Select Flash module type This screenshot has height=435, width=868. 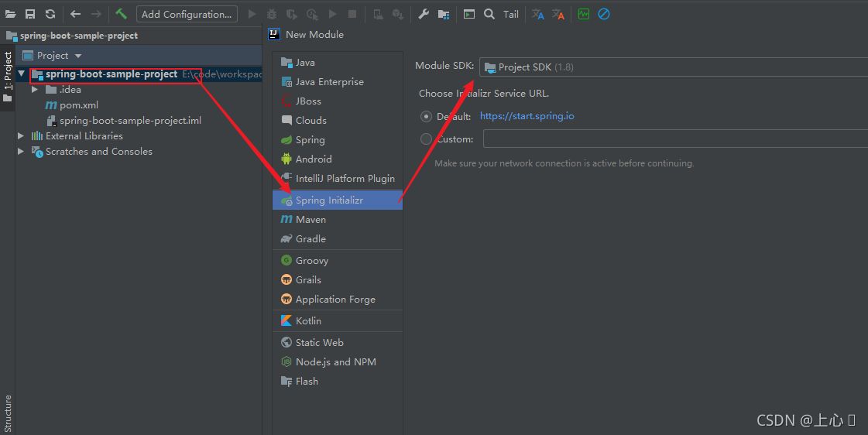tap(338, 382)
